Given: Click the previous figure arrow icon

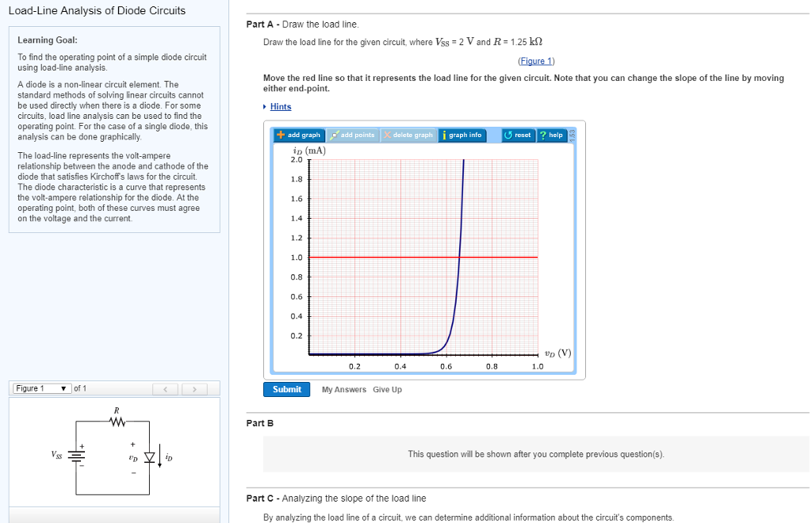Looking at the screenshot, I should click(165, 388).
